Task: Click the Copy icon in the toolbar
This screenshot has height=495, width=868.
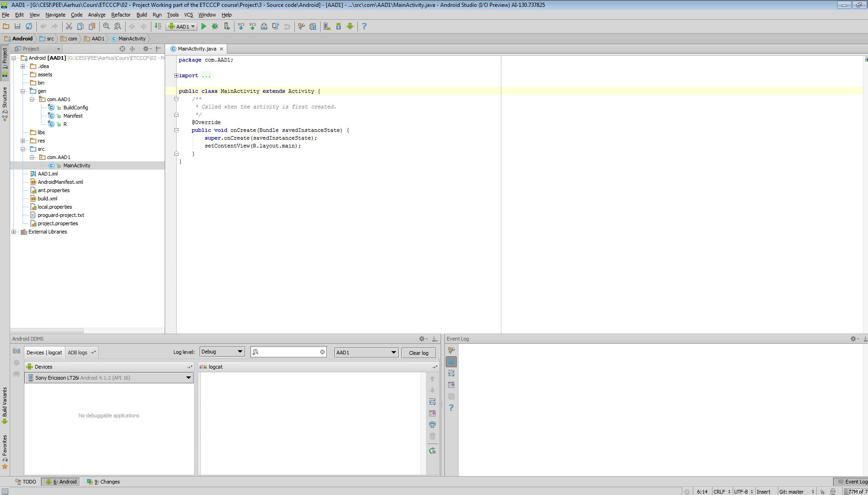Action: click(80, 26)
